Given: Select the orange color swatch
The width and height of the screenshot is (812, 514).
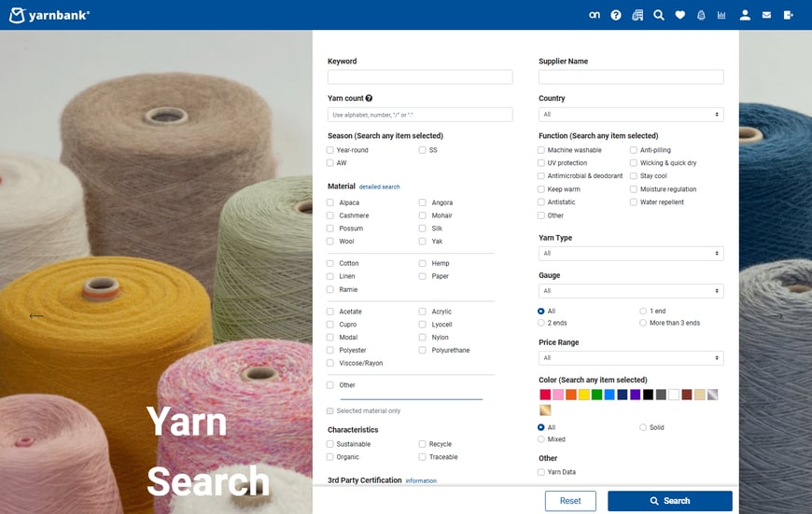Looking at the screenshot, I should (571, 395).
